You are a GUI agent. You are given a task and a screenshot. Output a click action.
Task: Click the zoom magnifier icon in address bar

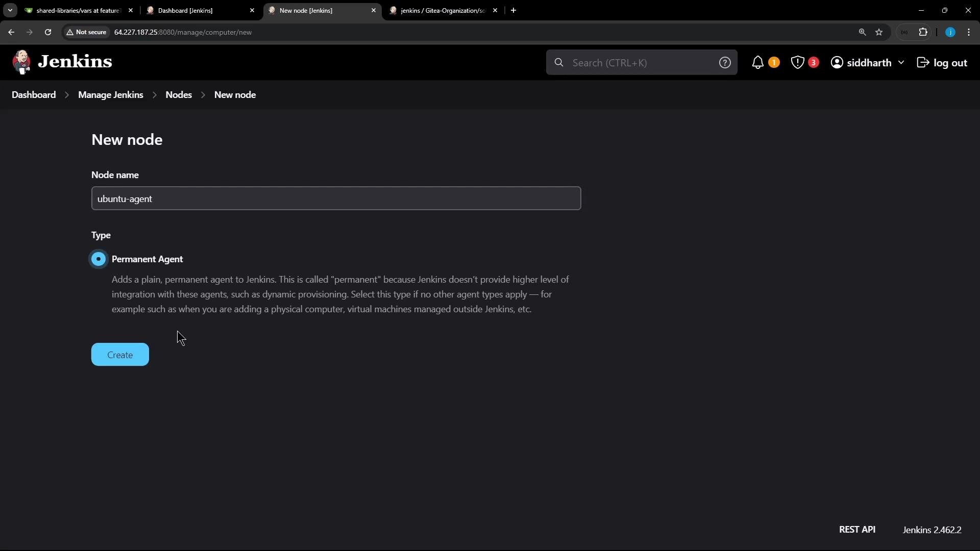click(x=862, y=32)
